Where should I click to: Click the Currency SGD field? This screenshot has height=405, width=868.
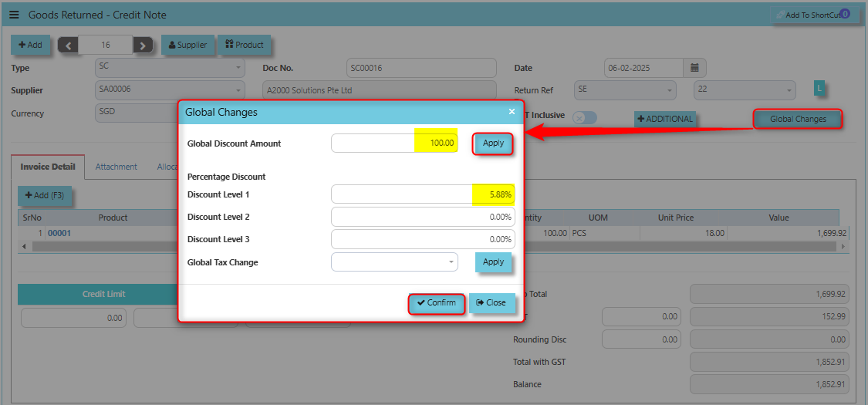click(136, 113)
